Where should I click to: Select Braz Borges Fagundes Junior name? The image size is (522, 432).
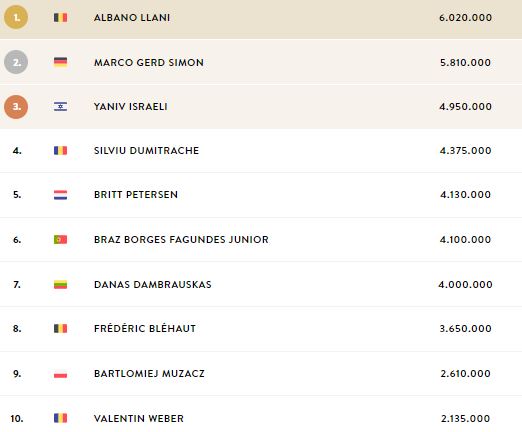coord(181,239)
